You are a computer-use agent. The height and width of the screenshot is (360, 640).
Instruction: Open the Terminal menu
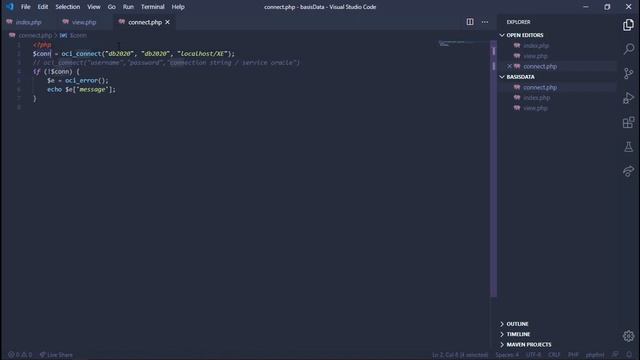point(153,7)
